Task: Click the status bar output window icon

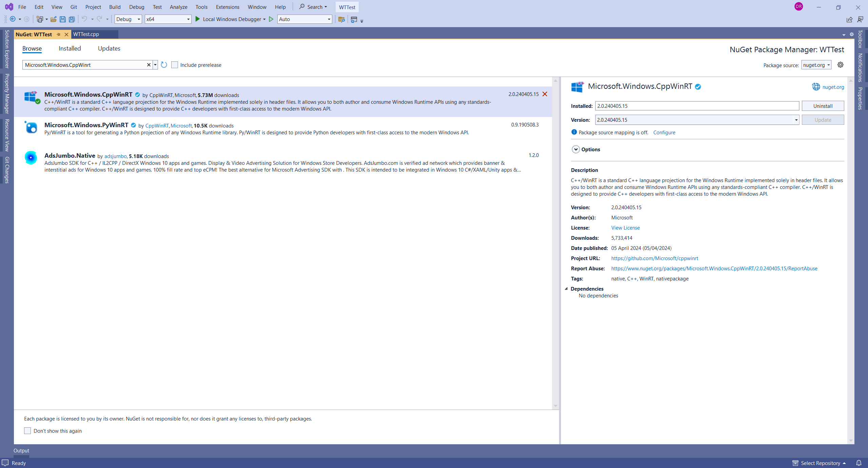Action: 5,463
